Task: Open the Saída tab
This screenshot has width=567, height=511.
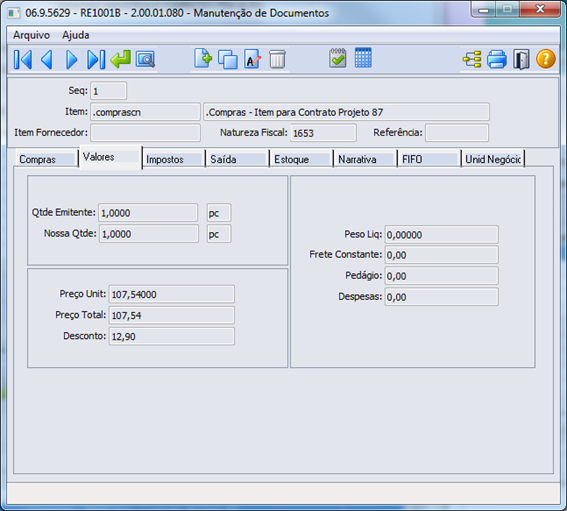Action: click(237, 159)
